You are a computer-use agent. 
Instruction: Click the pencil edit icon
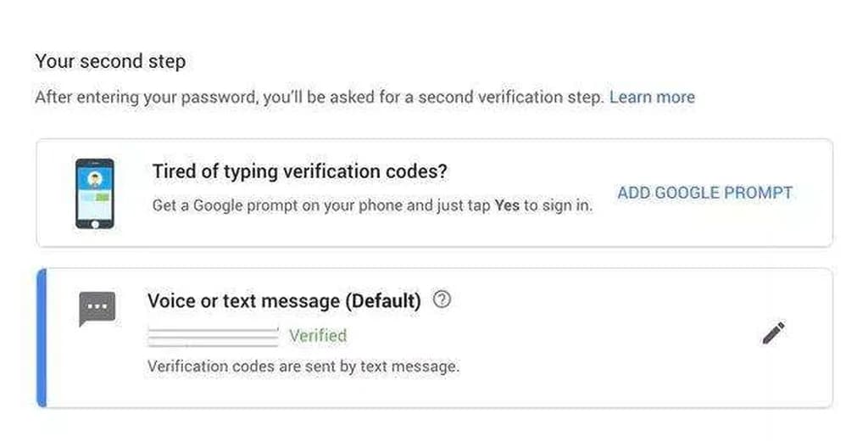tap(773, 333)
